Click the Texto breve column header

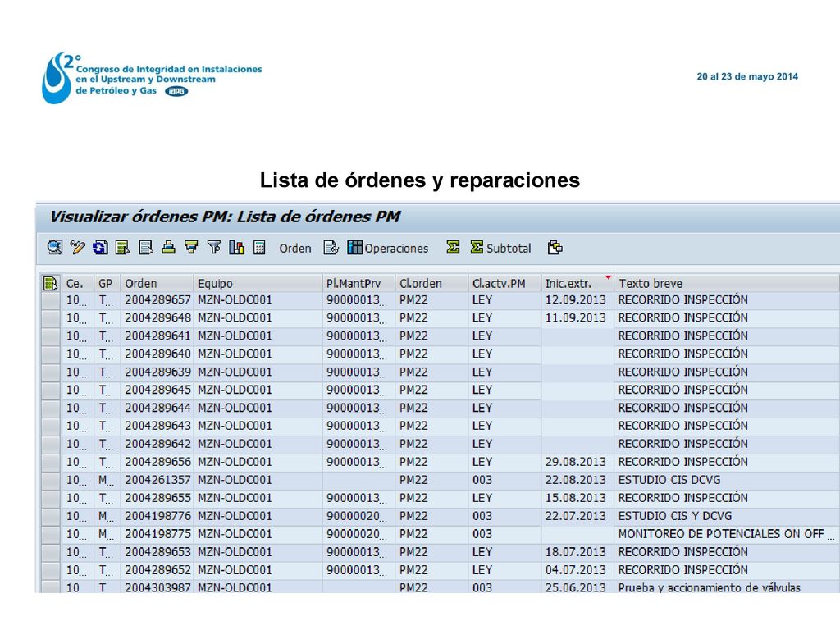[727, 283]
